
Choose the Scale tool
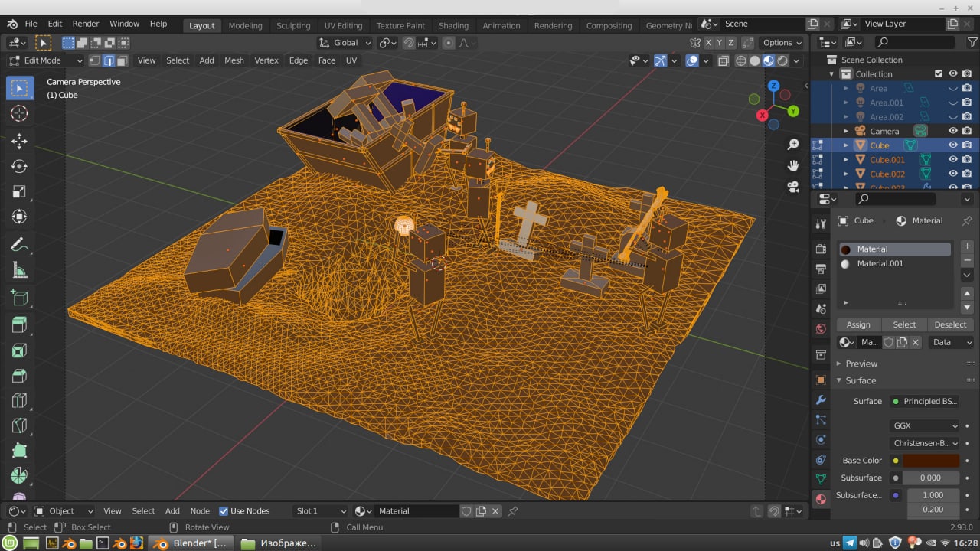click(19, 192)
